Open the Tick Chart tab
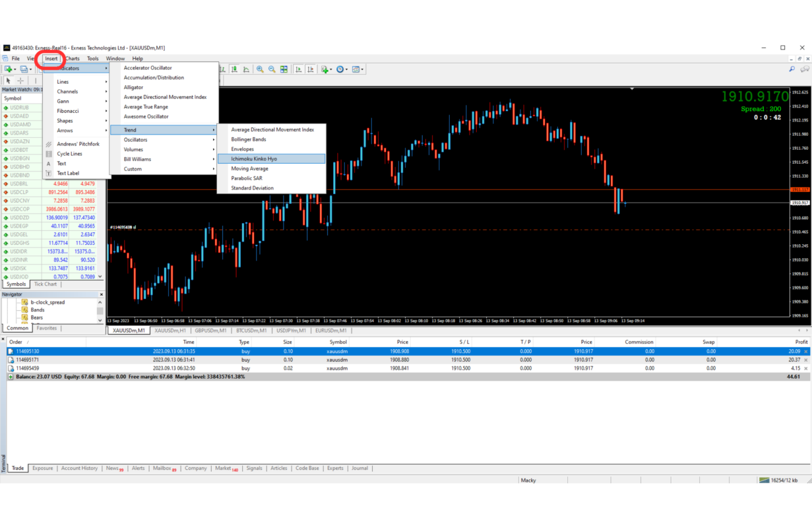Image resolution: width=812 pixels, height=528 pixels. [x=46, y=284]
